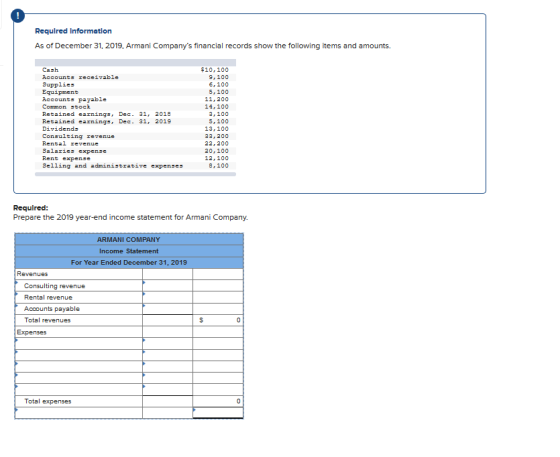
Task: Select the Total expenses amount cell
Action: coord(218,401)
